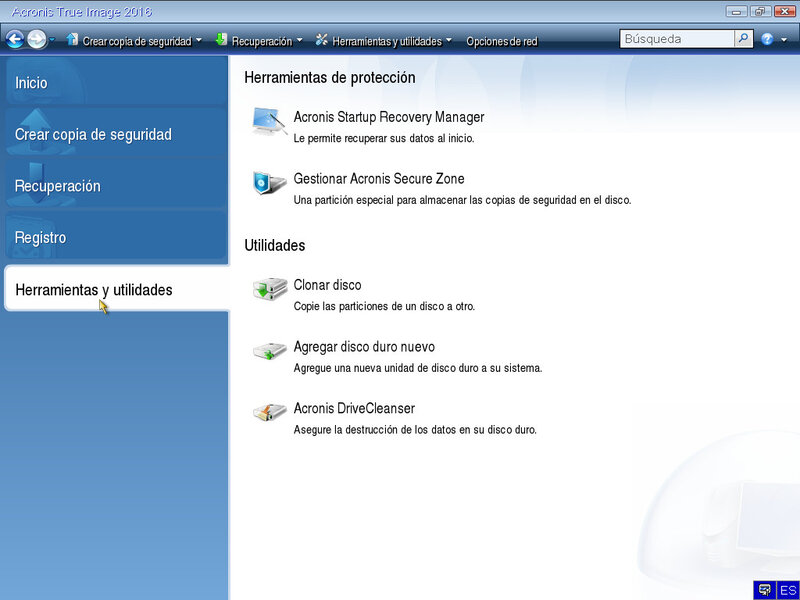Open Agregar disco duro nuevo wizard
This screenshot has width=800, height=600.
364,347
